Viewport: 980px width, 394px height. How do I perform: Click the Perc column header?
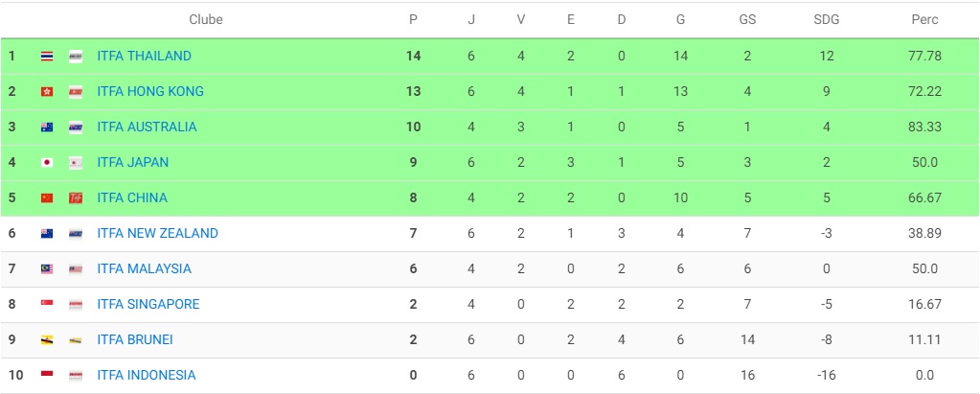924,20
